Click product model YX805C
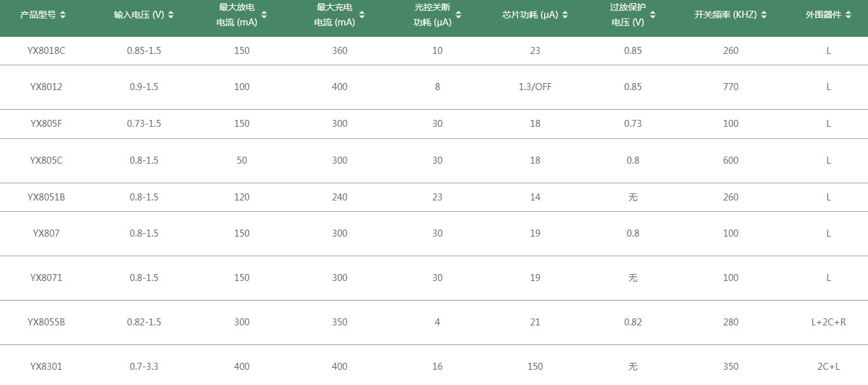The height and width of the screenshot is (385, 868). (x=46, y=160)
